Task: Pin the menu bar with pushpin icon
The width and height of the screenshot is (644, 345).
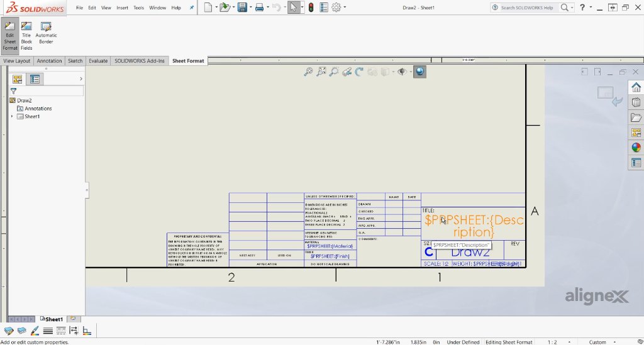Action: (191, 8)
